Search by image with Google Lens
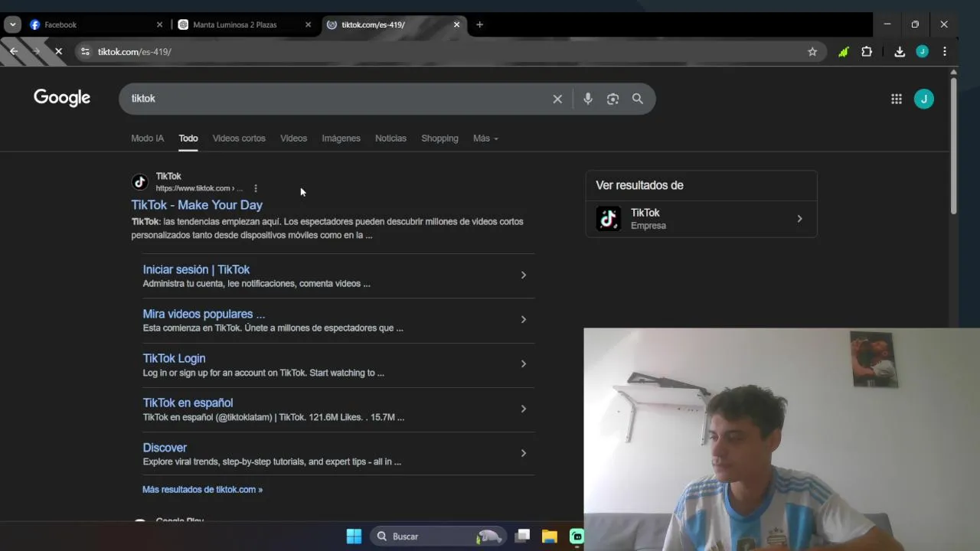The height and width of the screenshot is (551, 980). 612,99
